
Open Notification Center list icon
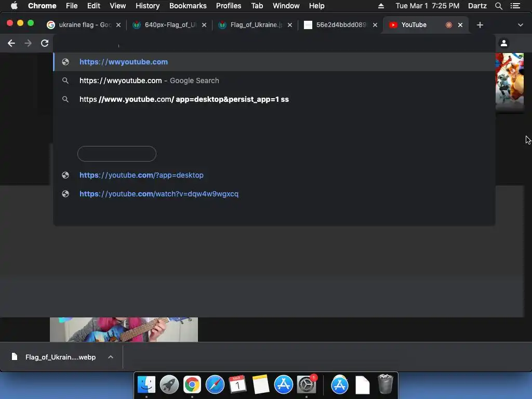(515, 6)
